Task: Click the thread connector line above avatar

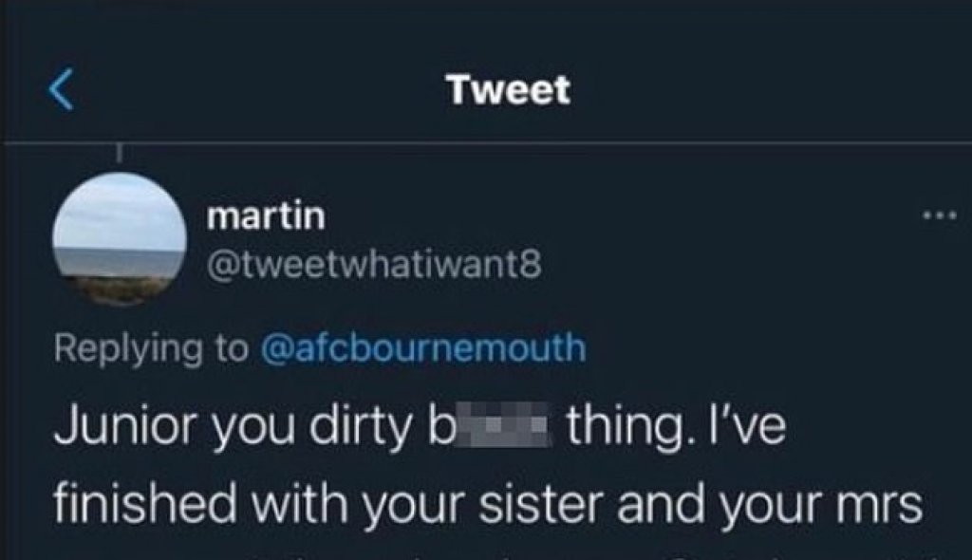Action: coord(120,154)
